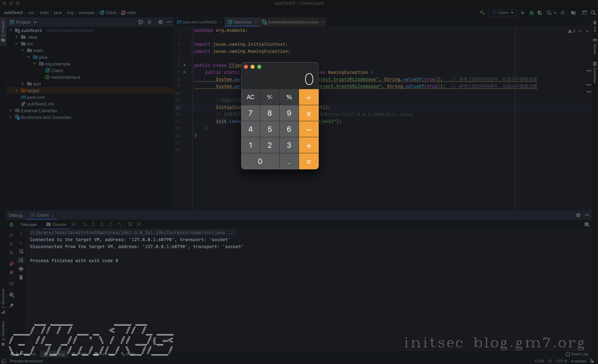This screenshot has height=364, width=598.
Task: Toggle Mute Breakpoints in debug sidebar
Action: point(11,272)
